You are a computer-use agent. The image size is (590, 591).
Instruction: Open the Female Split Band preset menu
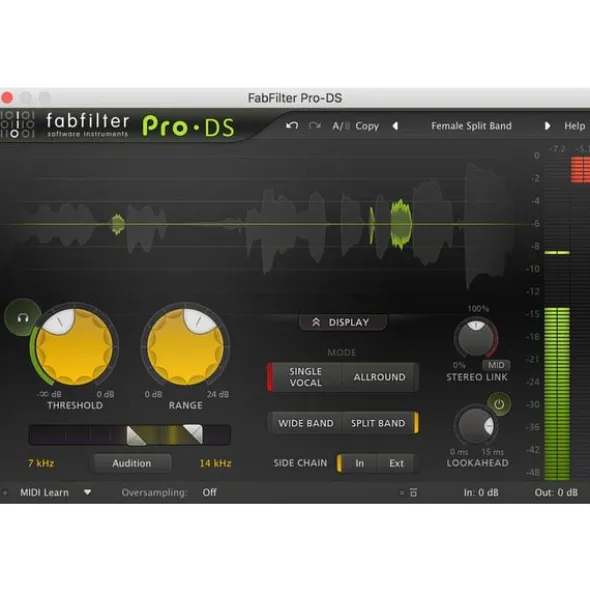click(x=471, y=126)
